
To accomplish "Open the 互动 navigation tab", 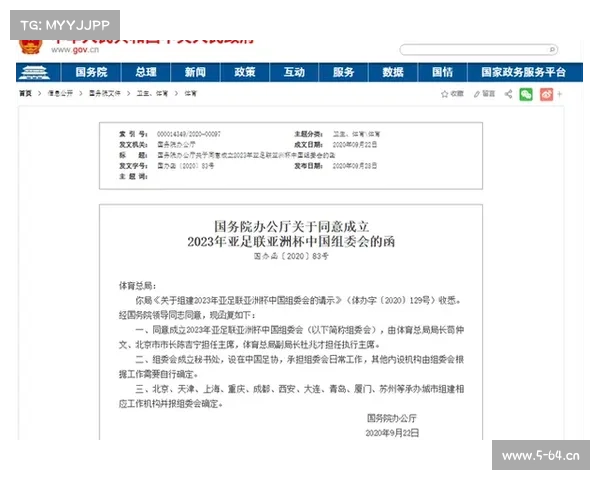I will click(294, 73).
